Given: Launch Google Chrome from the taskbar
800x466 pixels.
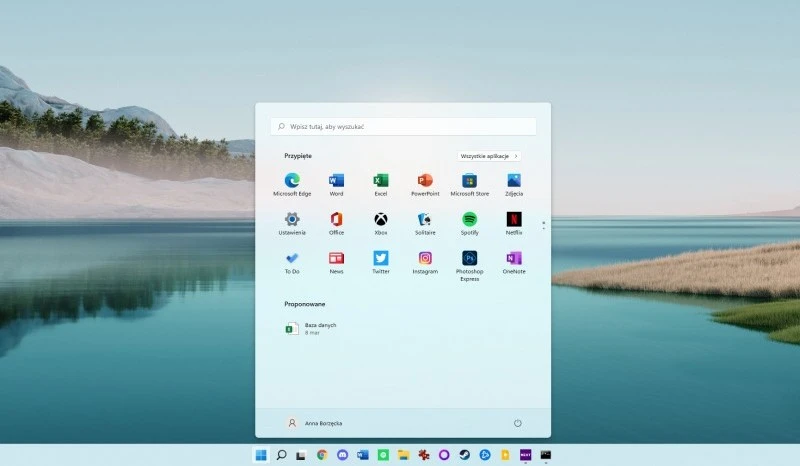Looking at the screenshot, I should [321, 455].
